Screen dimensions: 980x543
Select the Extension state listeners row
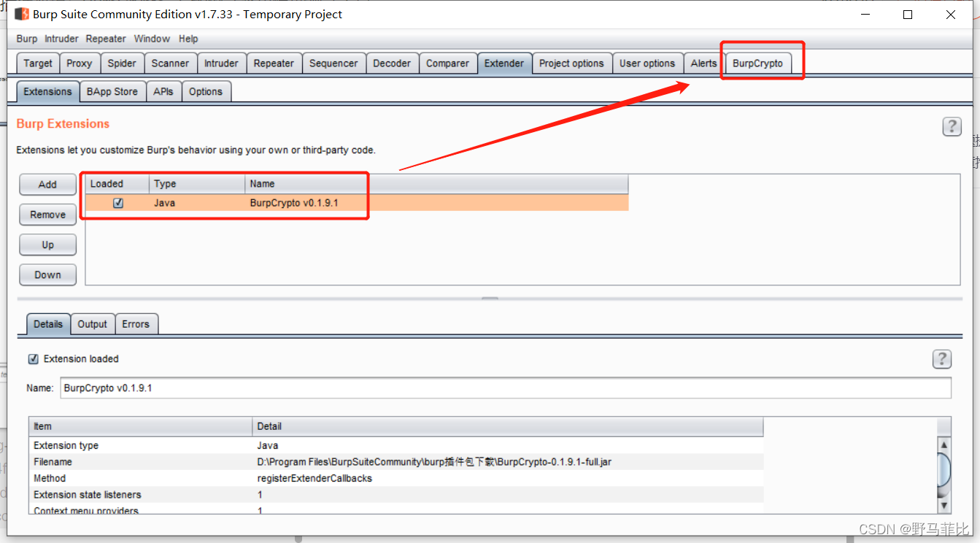[396, 495]
